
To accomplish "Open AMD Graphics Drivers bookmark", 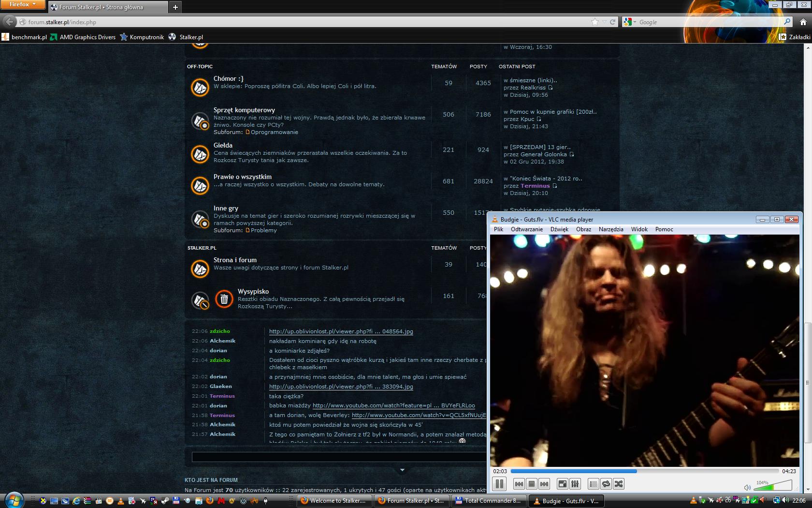I will [x=83, y=37].
